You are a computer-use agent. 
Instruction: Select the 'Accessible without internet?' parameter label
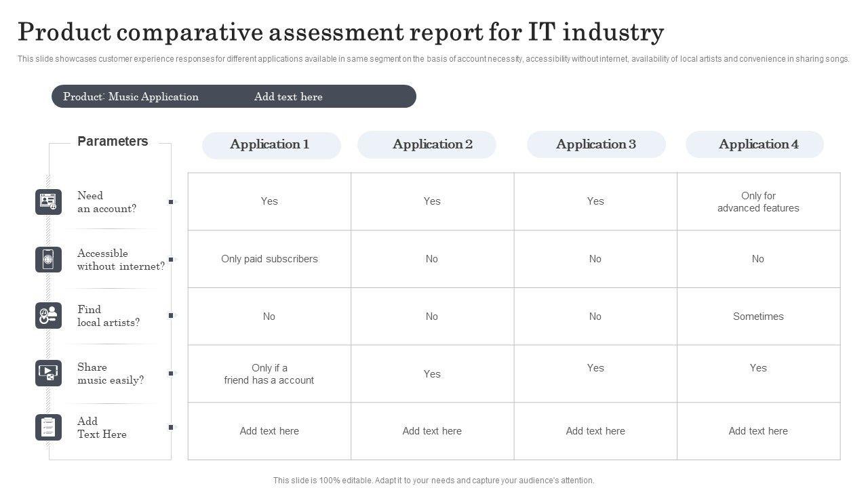pos(121,260)
